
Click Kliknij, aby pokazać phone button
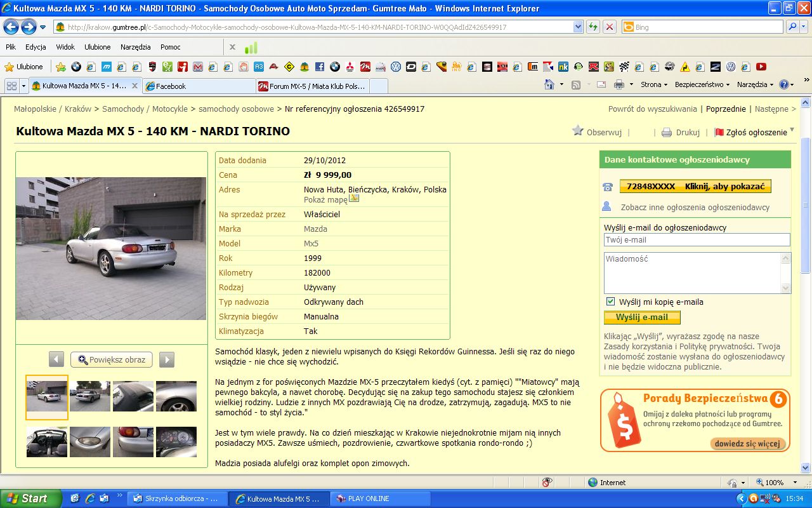(695, 187)
